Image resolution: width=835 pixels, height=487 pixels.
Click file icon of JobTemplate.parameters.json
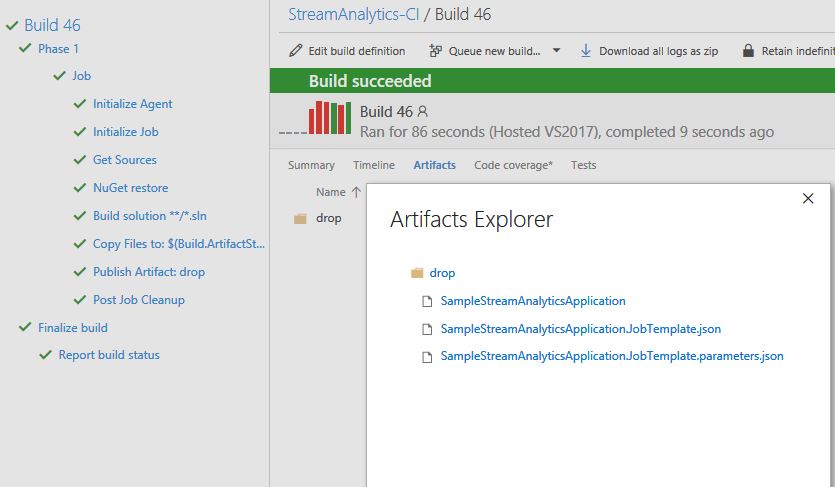(427, 357)
